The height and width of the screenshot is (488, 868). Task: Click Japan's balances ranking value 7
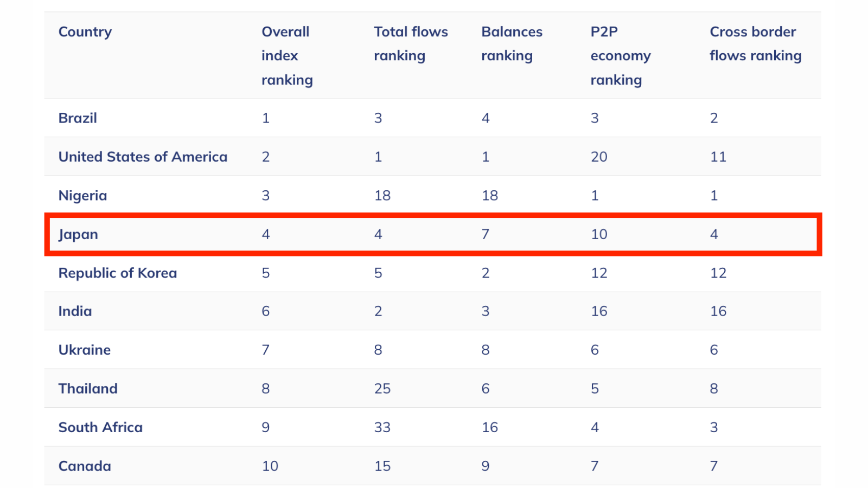coord(486,234)
